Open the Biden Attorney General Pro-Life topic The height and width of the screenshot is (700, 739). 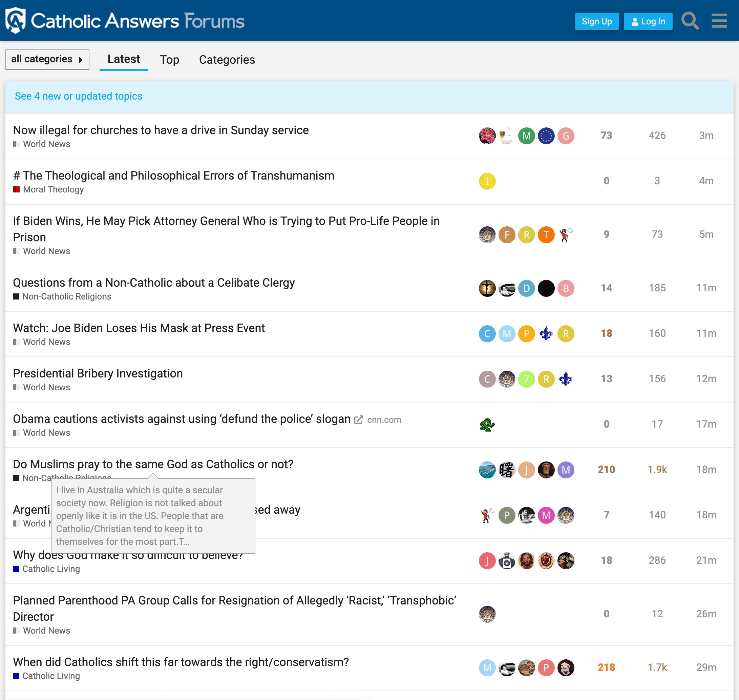(x=227, y=229)
